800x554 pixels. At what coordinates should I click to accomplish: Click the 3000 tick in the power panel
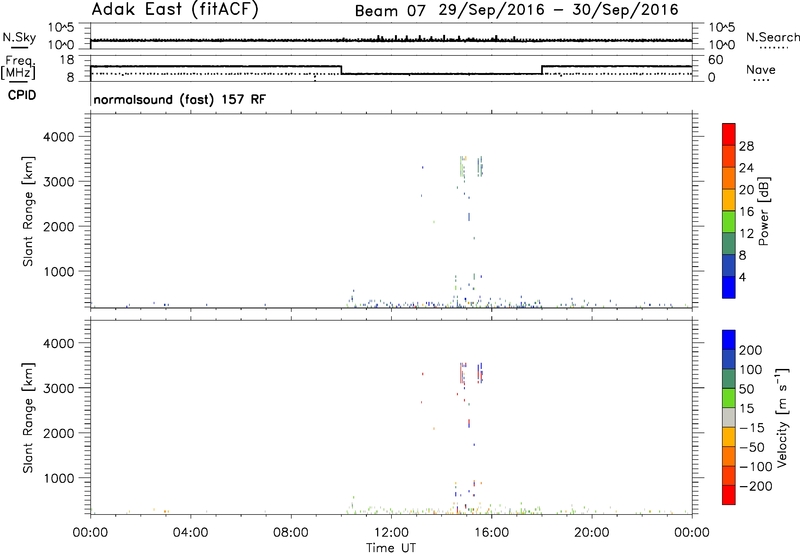coord(58,182)
